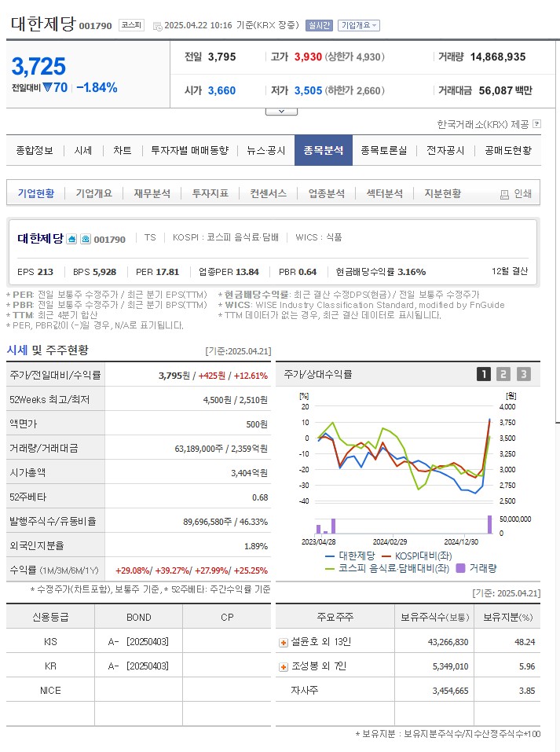Select the 업종분석 sub-tab
The height and width of the screenshot is (752, 560).
click(x=327, y=193)
